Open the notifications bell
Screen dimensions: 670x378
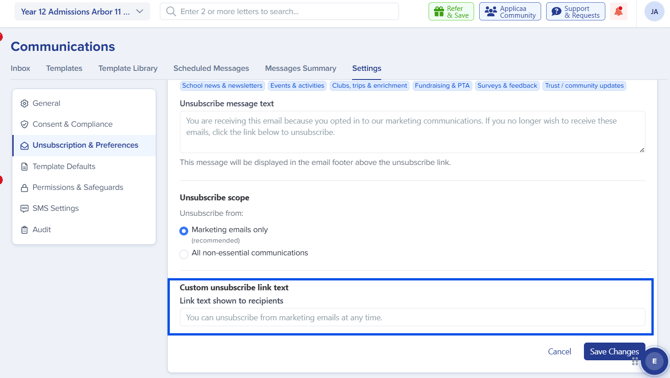(618, 12)
